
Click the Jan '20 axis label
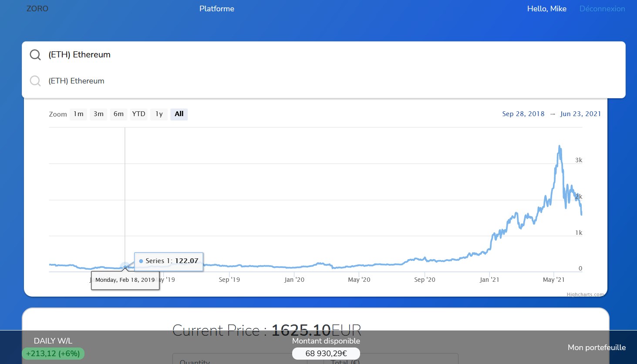click(294, 280)
